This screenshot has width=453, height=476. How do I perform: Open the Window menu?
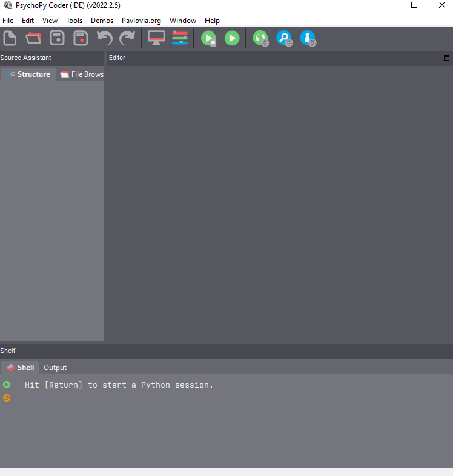click(x=183, y=21)
